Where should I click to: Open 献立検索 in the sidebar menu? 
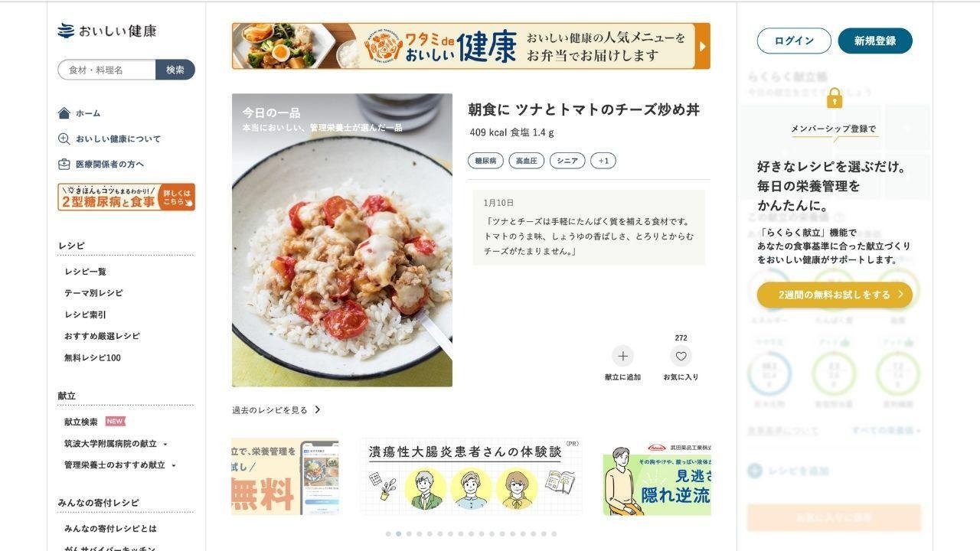point(81,422)
